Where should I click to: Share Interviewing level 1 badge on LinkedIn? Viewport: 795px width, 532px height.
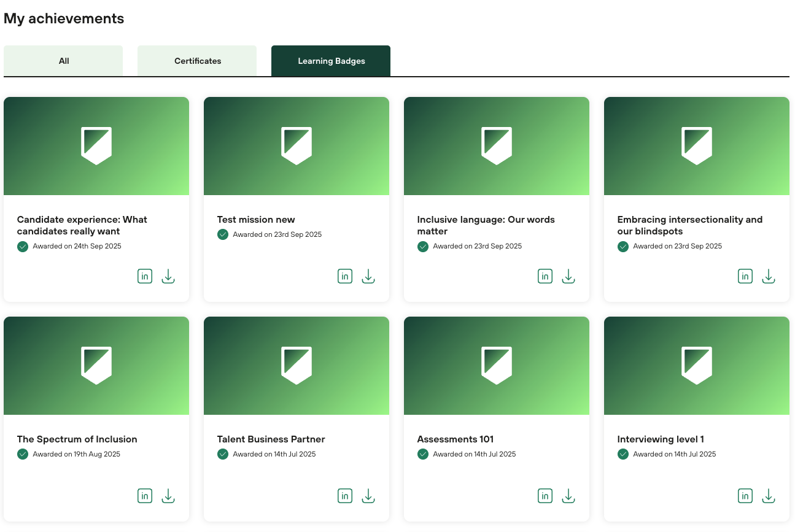[x=745, y=496]
